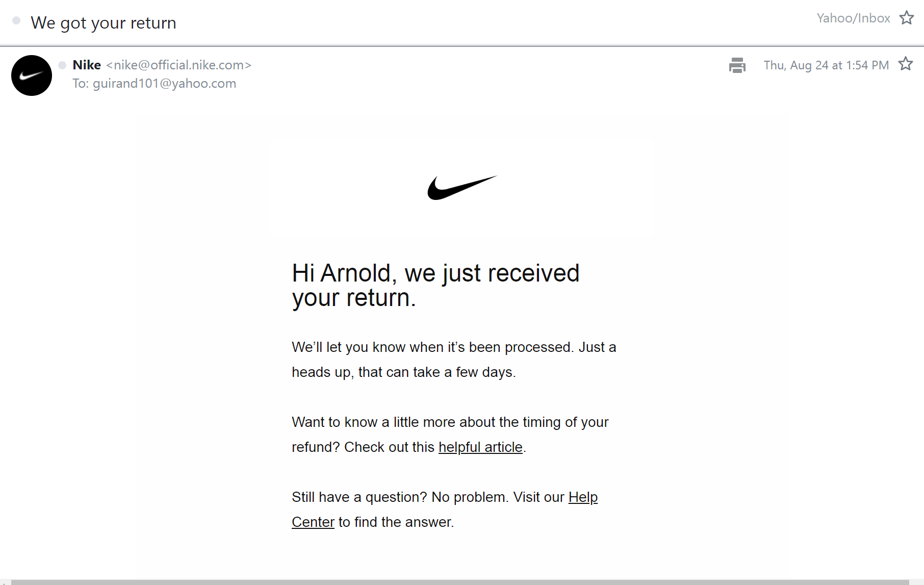Click the subject "We got your return"

104,23
